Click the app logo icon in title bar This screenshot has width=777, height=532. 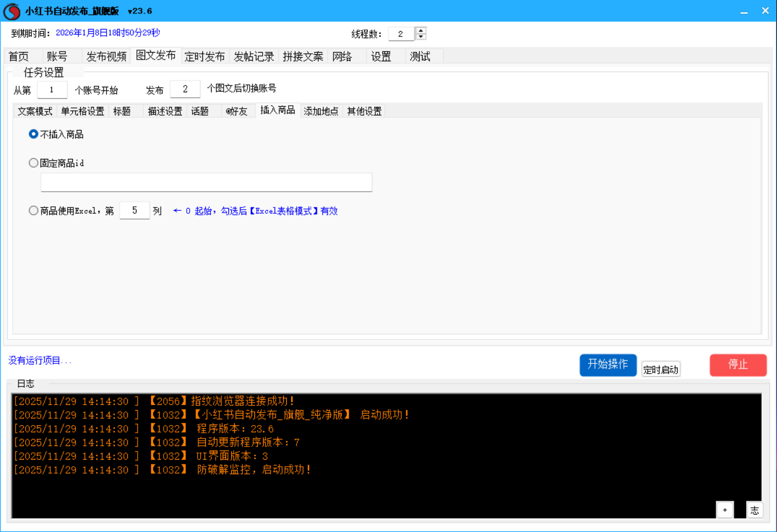tap(12, 11)
